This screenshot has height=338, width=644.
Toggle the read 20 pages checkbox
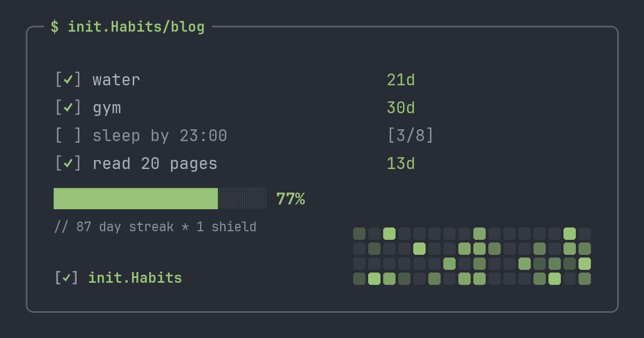pyautogui.click(x=68, y=164)
